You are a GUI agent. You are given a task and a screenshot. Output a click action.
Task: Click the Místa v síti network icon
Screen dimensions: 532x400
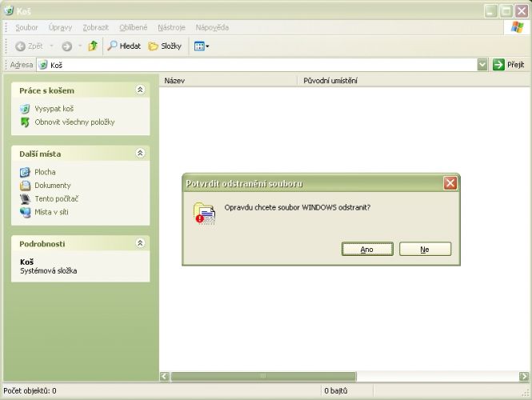[25, 212]
